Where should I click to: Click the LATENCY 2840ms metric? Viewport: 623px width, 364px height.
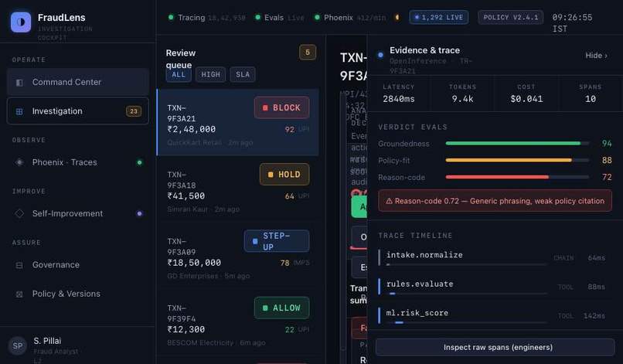pyautogui.click(x=399, y=94)
